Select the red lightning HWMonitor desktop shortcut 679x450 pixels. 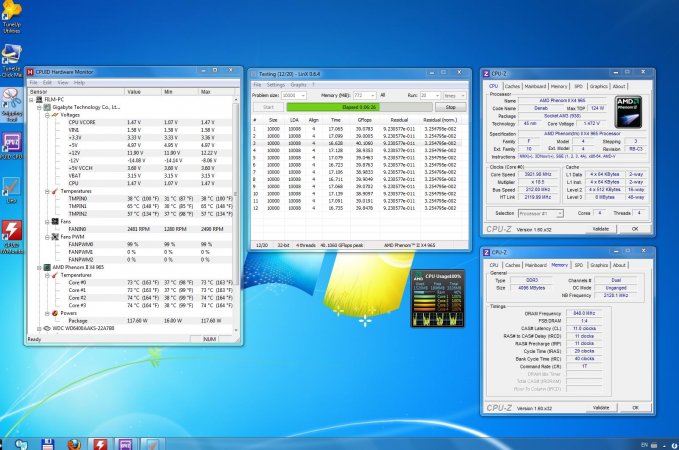[11, 236]
